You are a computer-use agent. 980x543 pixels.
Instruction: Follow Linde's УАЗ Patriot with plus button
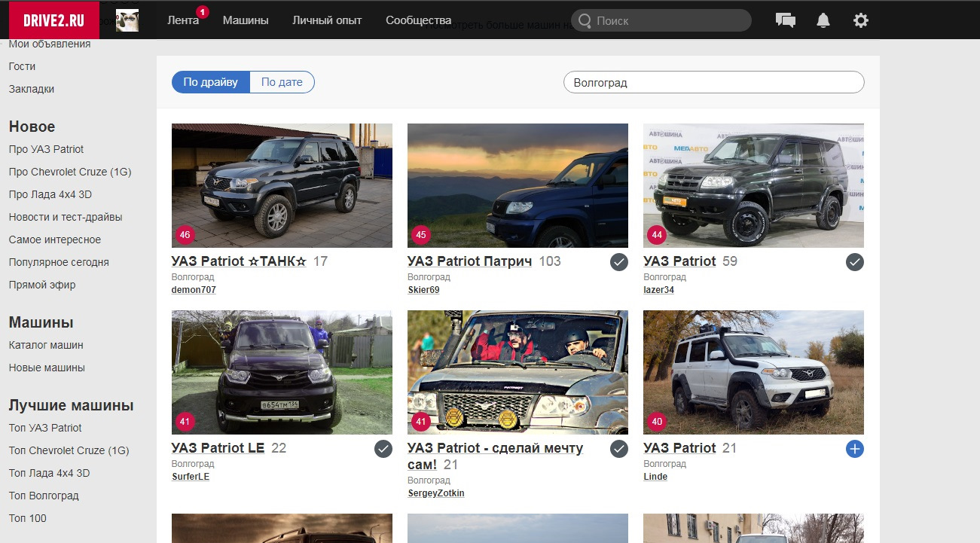click(854, 449)
